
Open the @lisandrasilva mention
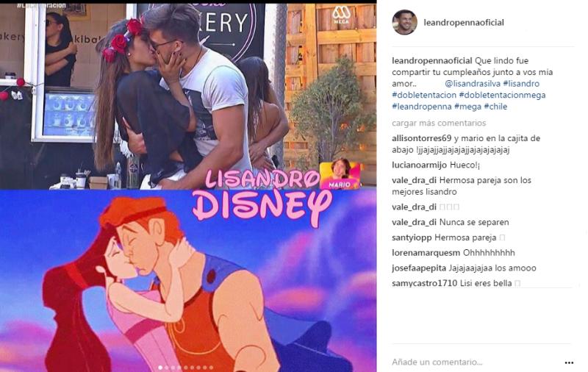click(473, 84)
